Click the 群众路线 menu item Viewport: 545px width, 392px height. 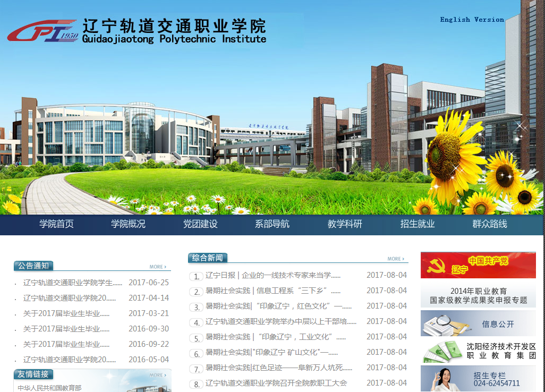[490, 224]
